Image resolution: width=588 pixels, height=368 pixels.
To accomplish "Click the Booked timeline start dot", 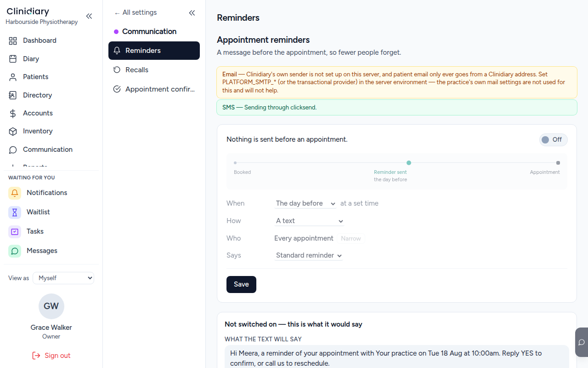I will pos(235,163).
